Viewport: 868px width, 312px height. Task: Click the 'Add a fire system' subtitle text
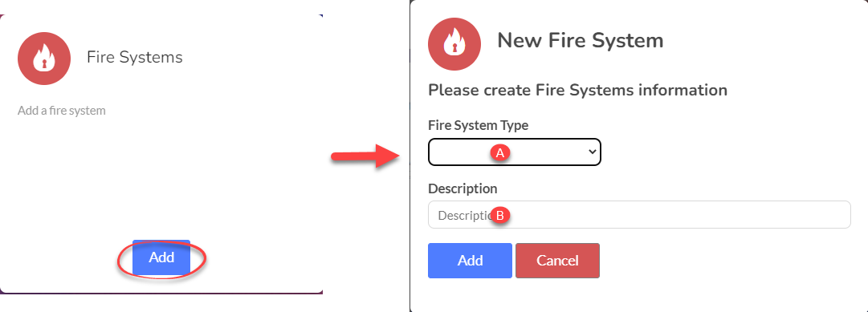point(62,111)
